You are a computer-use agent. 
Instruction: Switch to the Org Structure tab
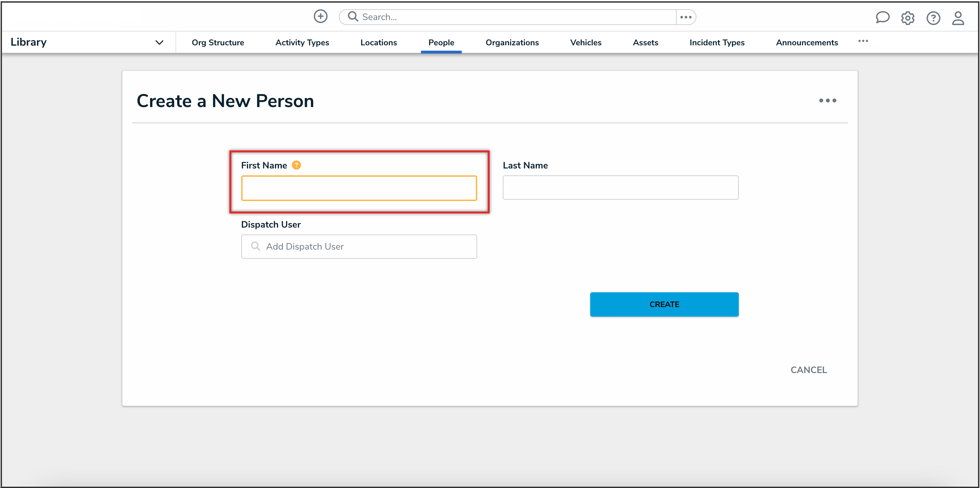tap(218, 43)
